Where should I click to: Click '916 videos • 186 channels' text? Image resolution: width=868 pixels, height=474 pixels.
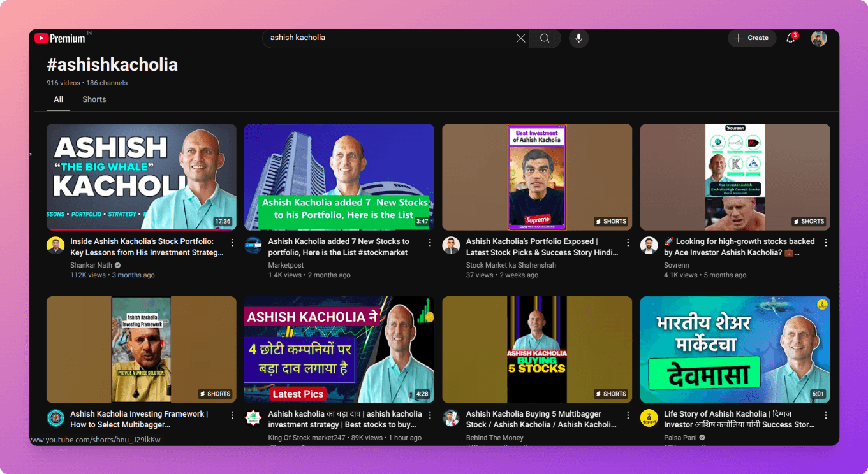87,83
